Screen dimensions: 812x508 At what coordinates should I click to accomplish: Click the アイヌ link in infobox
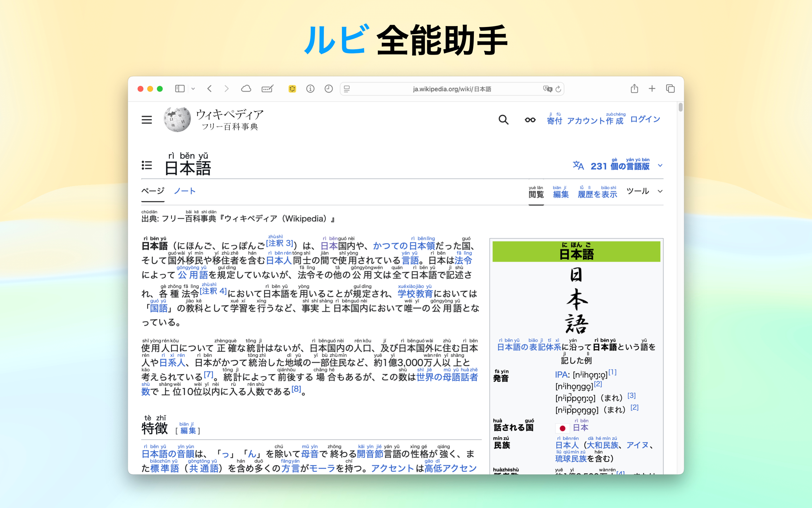coord(637,445)
